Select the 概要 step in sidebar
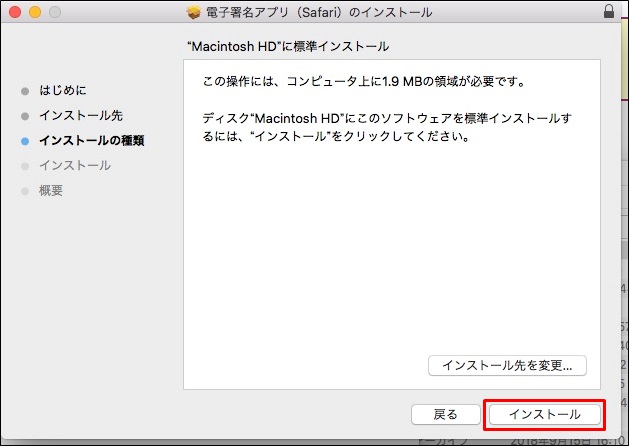This screenshot has height=446, width=629. [x=51, y=191]
